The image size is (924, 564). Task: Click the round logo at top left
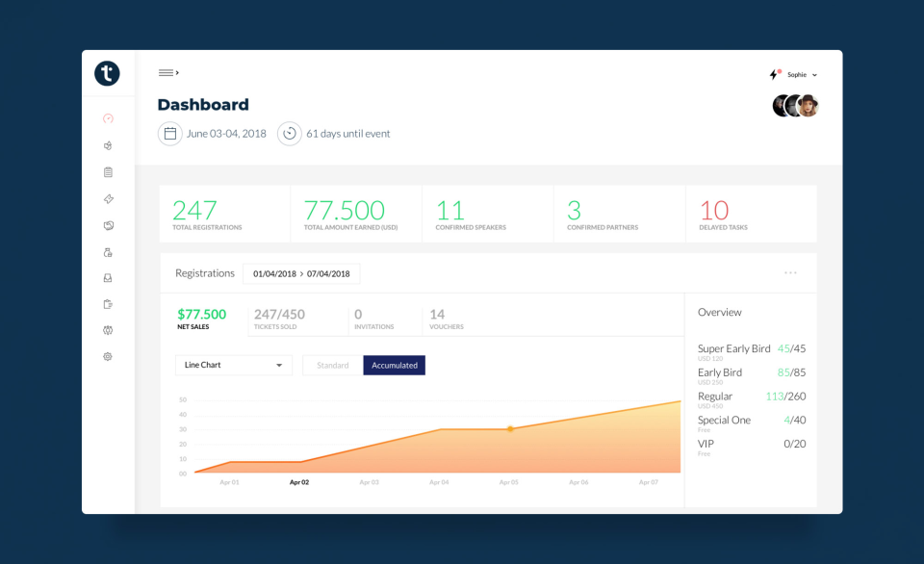click(x=108, y=74)
